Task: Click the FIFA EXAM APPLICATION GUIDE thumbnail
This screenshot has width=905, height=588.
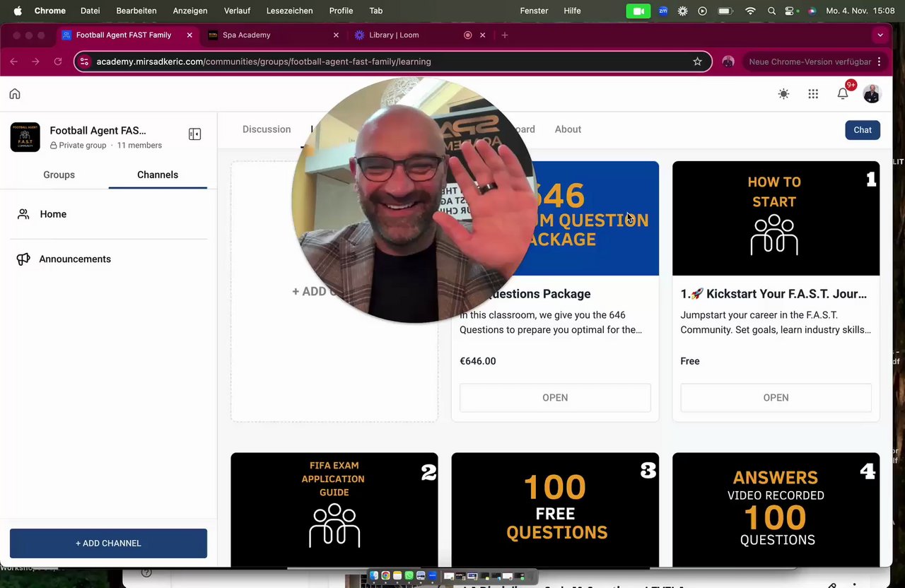Action: pyautogui.click(x=334, y=509)
